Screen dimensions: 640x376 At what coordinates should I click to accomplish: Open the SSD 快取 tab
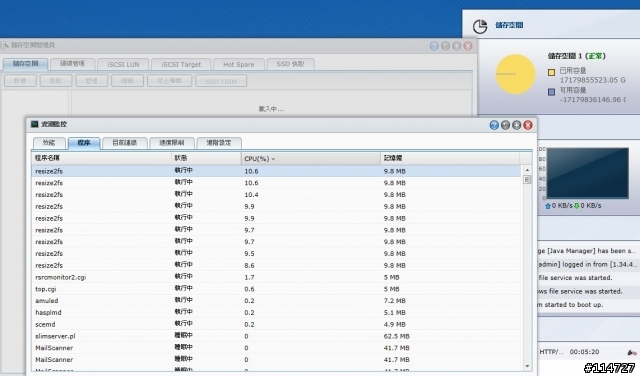tap(291, 64)
